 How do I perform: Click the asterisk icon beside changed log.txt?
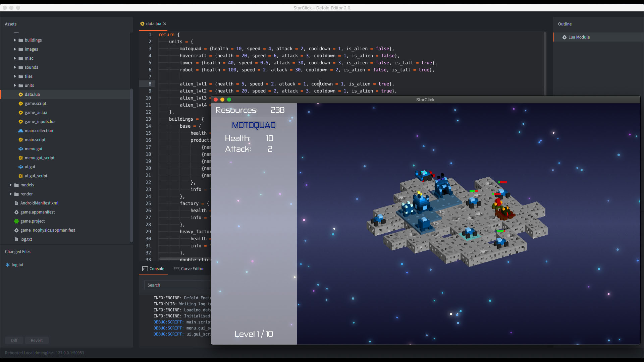click(x=8, y=265)
